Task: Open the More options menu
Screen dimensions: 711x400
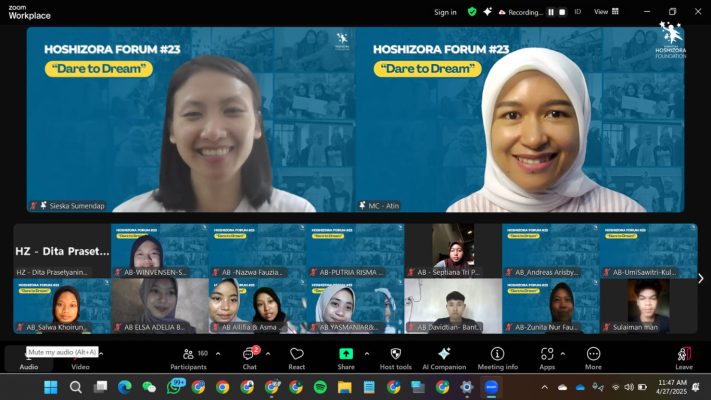Action: pos(593,358)
